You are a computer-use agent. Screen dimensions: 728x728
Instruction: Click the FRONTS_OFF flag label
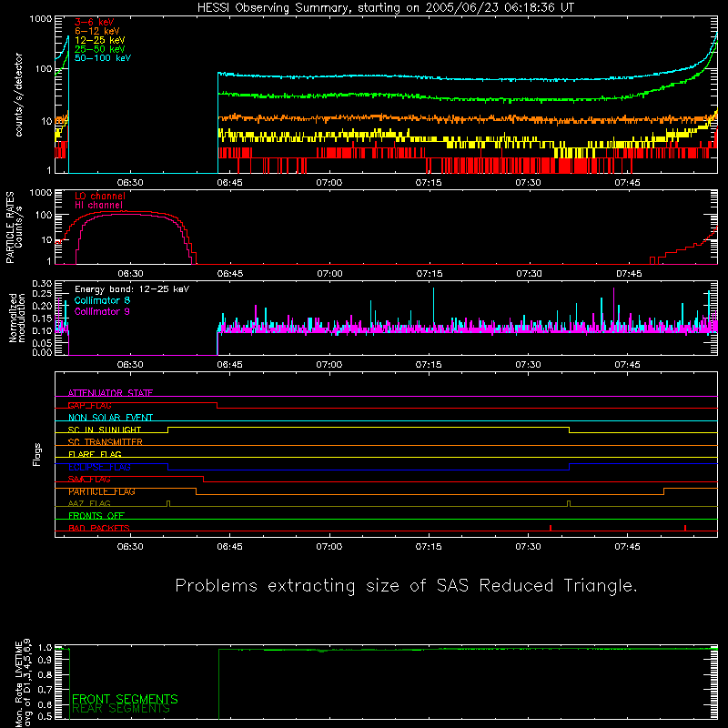pyautogui.click(x=96, y=516)
